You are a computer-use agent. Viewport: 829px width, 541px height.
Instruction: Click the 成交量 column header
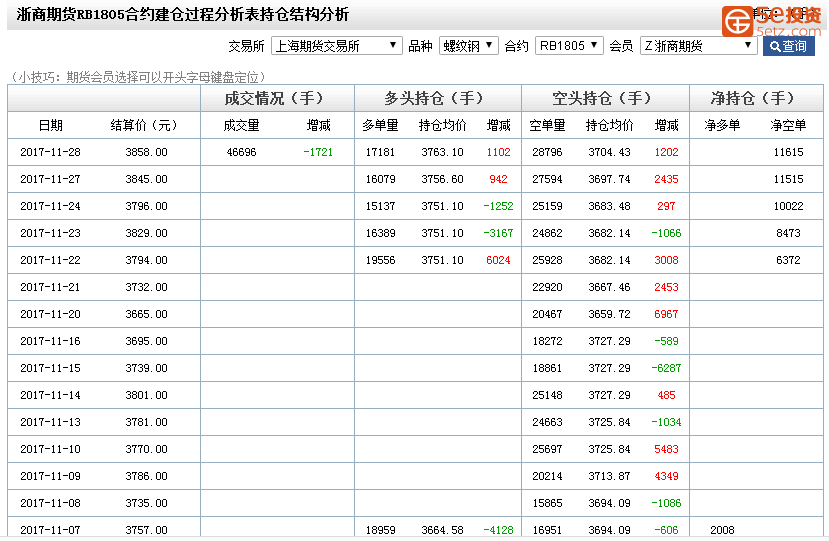pyautogui.click(x=241, y=125)
